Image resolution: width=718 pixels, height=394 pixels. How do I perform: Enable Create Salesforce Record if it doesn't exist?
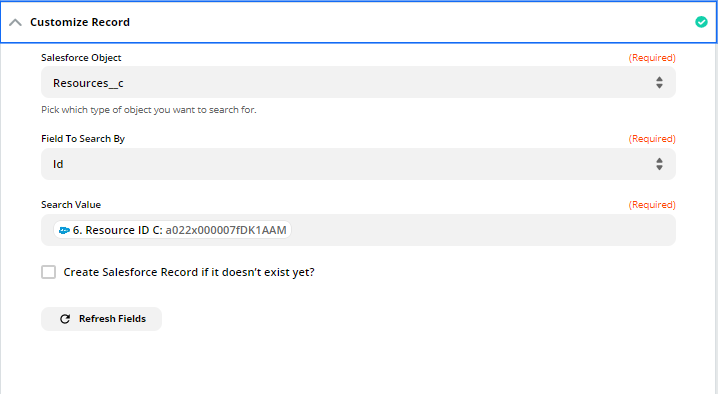[x=49, y=272]
